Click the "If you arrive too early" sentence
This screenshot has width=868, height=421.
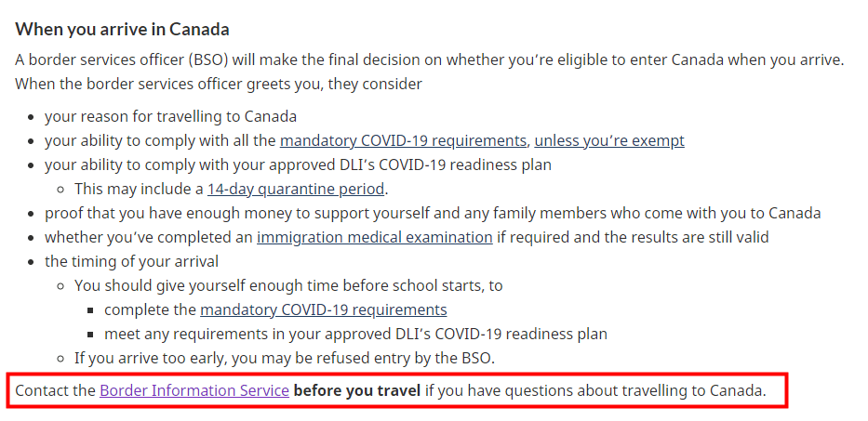[x=285, y=358]
